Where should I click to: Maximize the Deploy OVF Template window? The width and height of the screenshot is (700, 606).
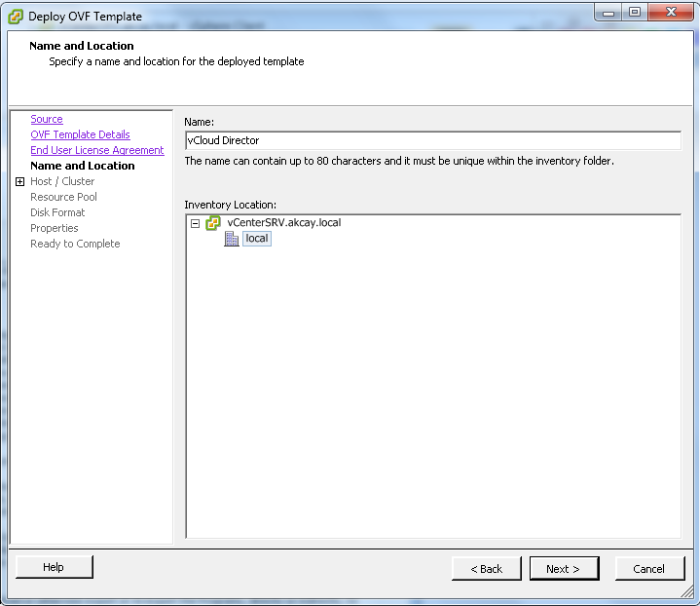pyautogui.click(x=635, y=13)
